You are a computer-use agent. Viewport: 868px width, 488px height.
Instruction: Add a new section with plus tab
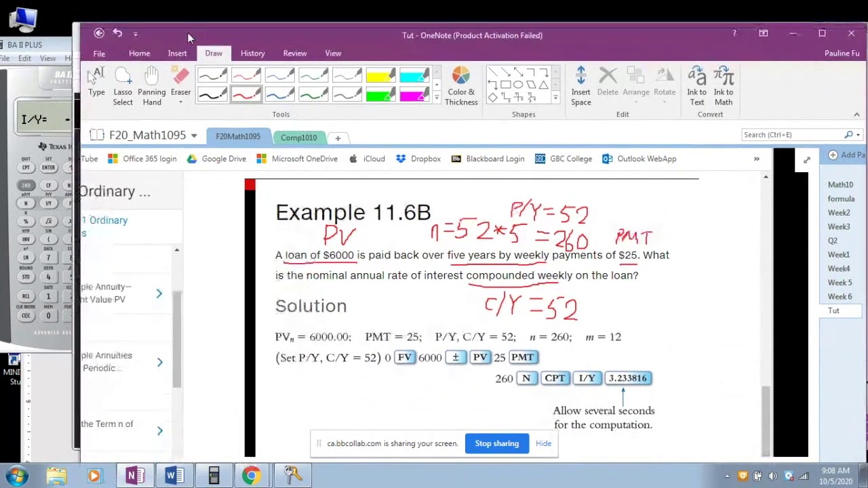[x=338, y=138]
